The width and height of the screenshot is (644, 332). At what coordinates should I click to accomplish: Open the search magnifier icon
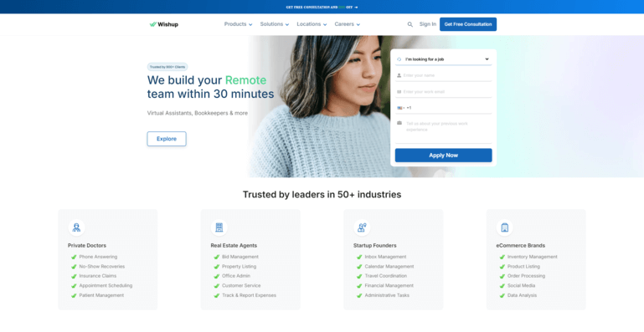[x=410, y=24]
